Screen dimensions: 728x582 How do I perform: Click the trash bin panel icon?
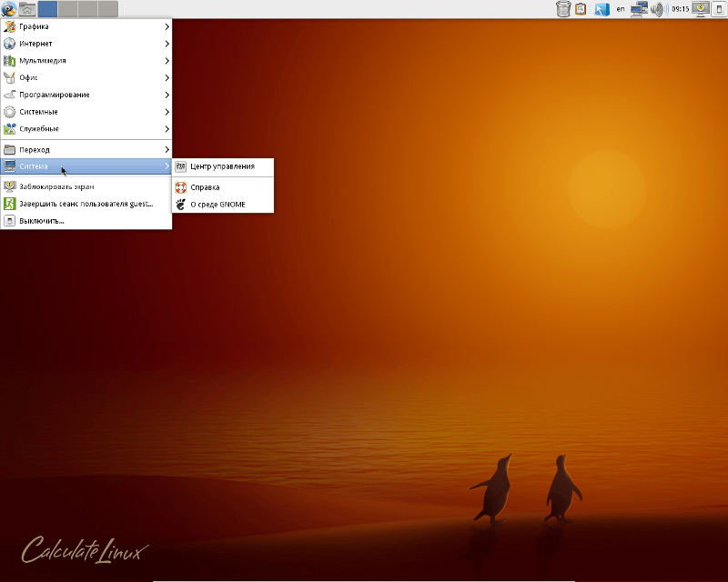click(562, 10)
